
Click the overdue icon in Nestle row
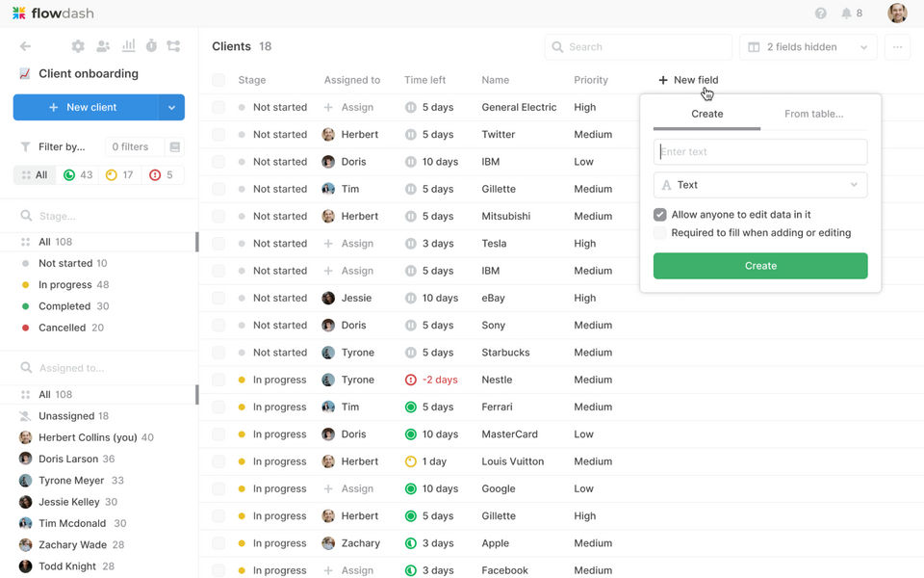point(411,380)
